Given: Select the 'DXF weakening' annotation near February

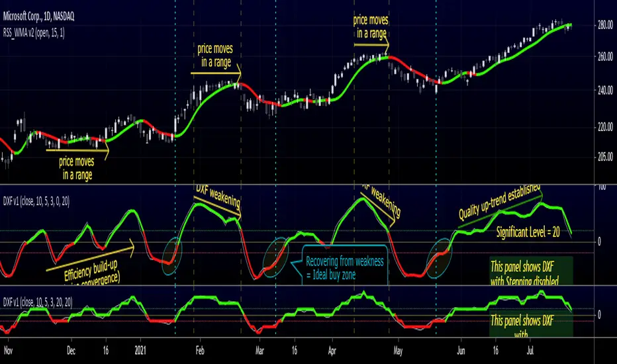Looking at the screenshot, I should click(x=218, y=196).
